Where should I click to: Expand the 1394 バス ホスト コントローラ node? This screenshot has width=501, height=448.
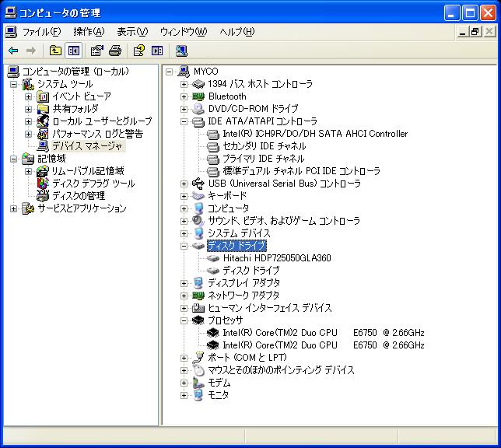pyautogui.click(x=184, y=84)
